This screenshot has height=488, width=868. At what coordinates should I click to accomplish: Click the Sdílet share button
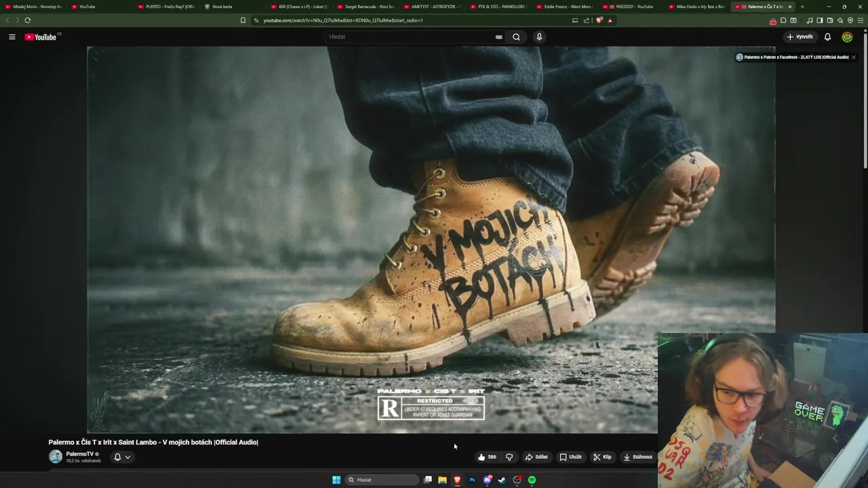536,457
